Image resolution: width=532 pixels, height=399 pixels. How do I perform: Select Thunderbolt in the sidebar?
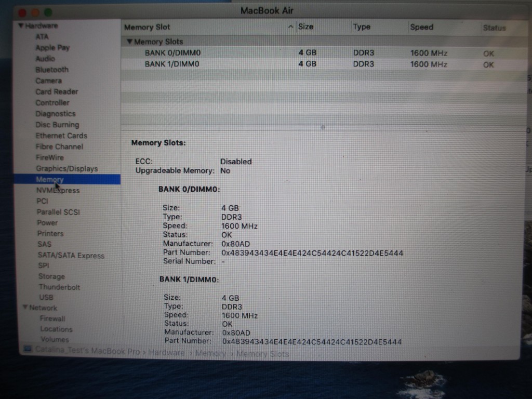point(59,287)
